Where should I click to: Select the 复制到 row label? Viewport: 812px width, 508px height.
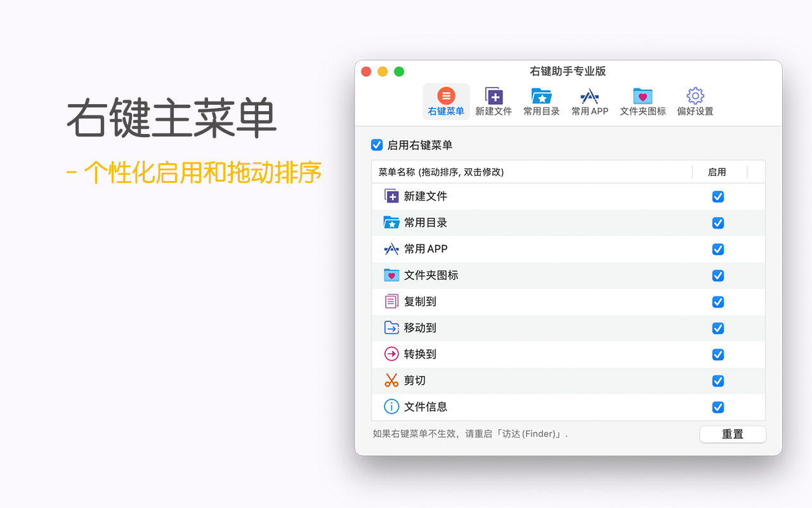coord(420,302)
